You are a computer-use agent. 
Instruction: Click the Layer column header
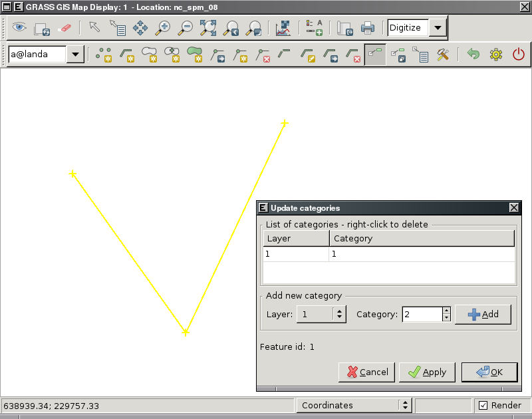(x=296, y=238)
